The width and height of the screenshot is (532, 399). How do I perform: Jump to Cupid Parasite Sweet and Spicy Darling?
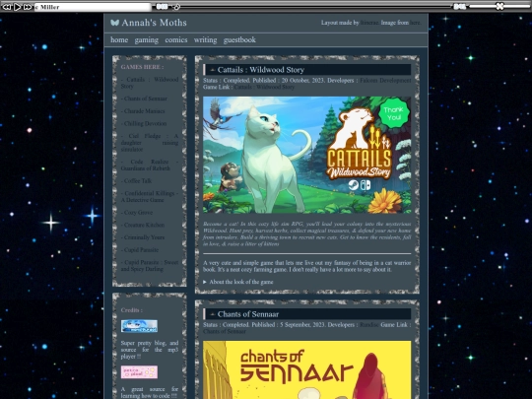click(150, 266)
